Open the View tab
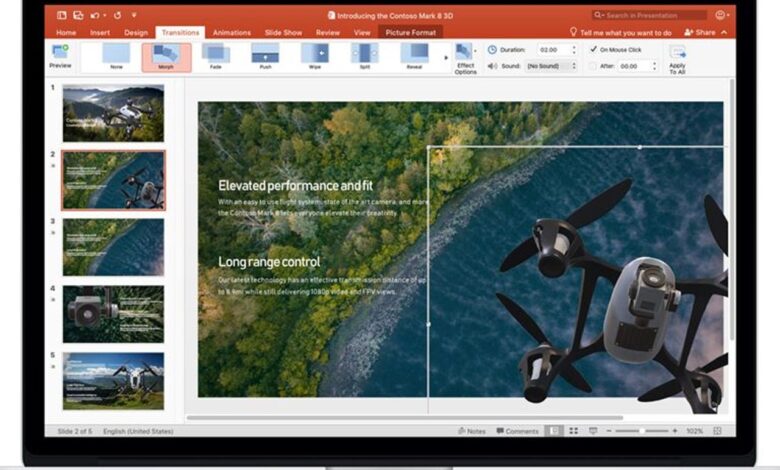This screenshot has height=470, width=780. pos(362,32)
